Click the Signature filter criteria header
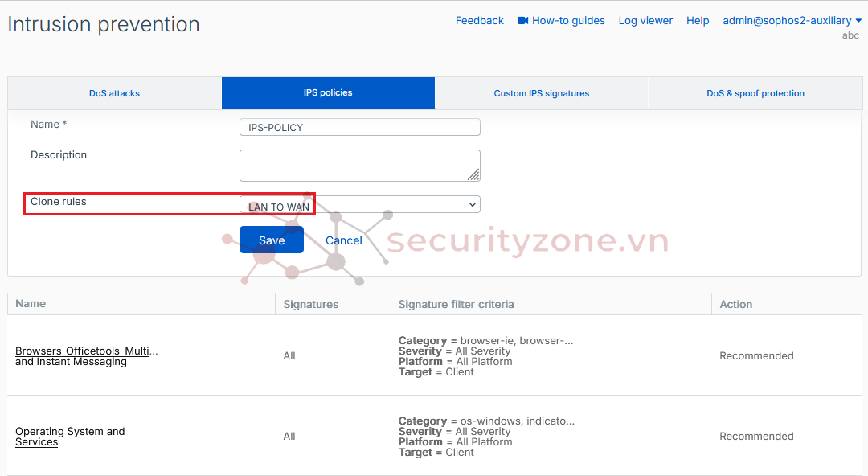Screen dimensions: 868x476 click(456, 305)
